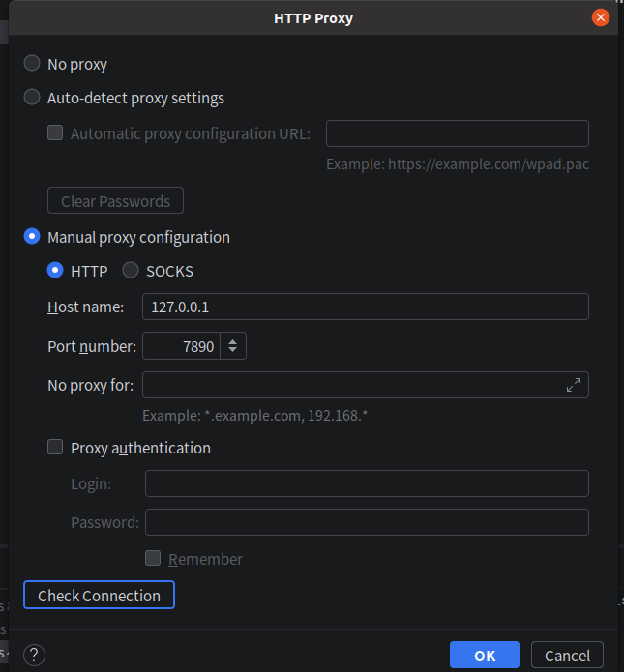This screenshot has width=624, height=672.
Task: Confirm settings with the OK button
Action: pyautogui.click(x=485, y=655)
